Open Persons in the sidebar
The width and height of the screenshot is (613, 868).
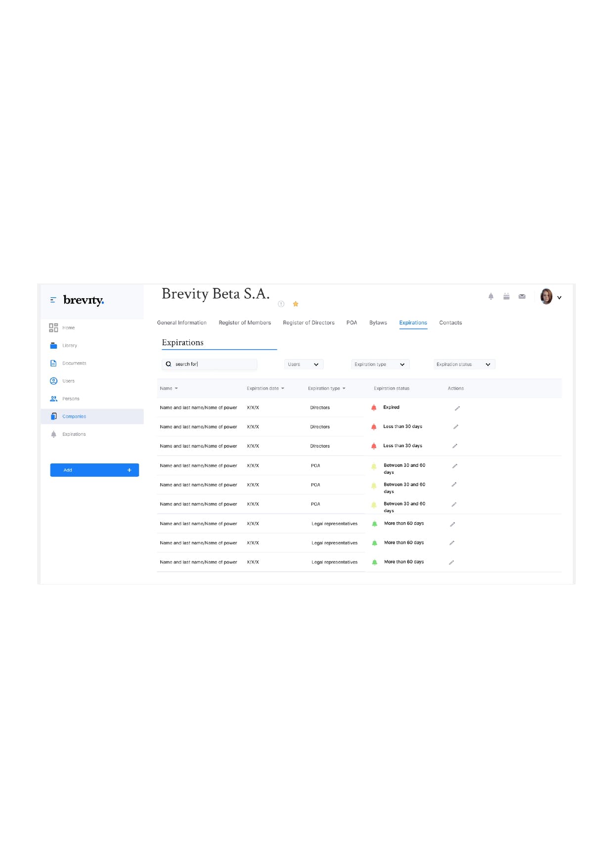tap(71, 399)
